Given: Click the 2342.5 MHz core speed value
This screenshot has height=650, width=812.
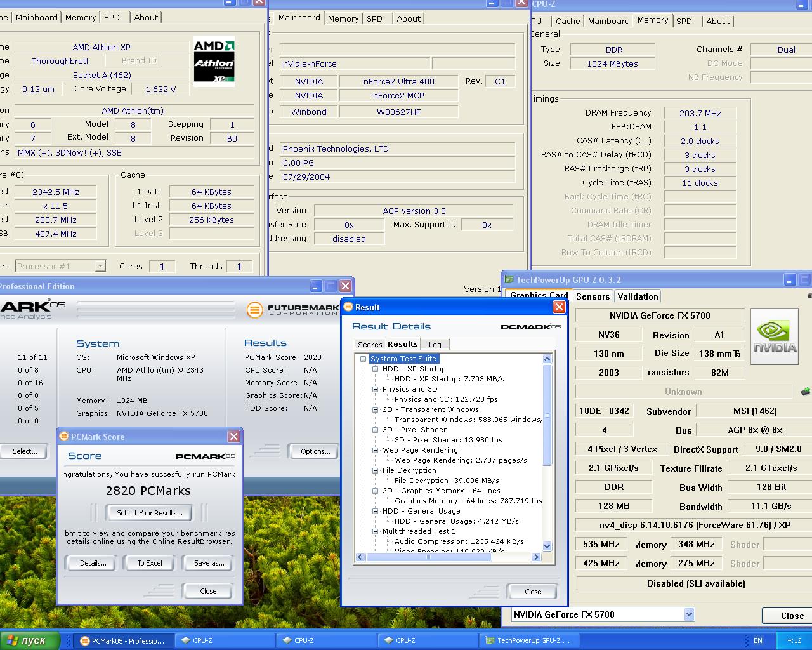Looking at the screenshot, I should click(56, 192).
